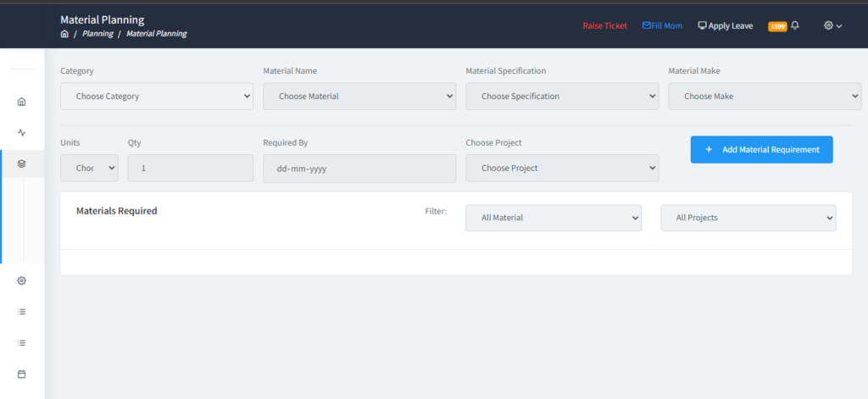Click the Planning breadcrumb link
The height and width of the screenshot is (399, 868).
[97, 34]
